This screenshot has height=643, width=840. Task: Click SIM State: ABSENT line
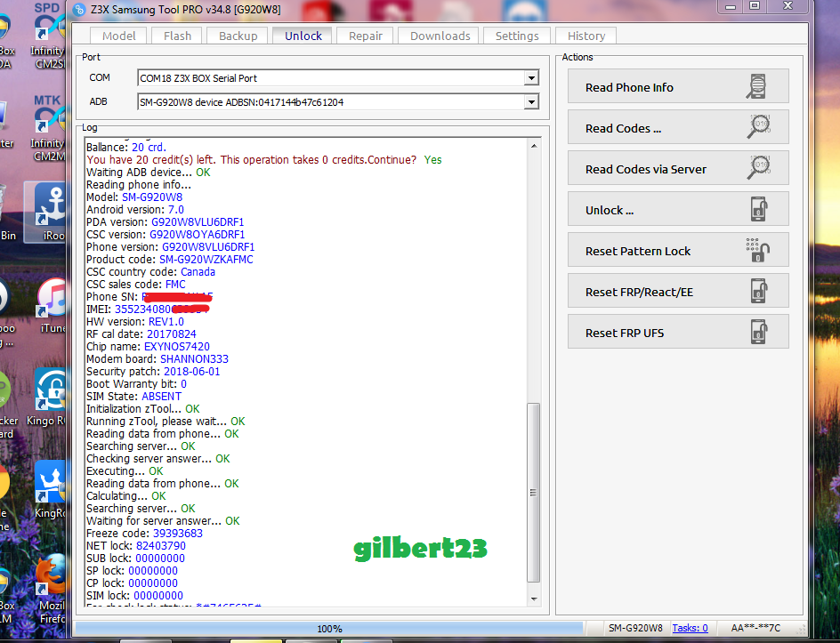134,396
